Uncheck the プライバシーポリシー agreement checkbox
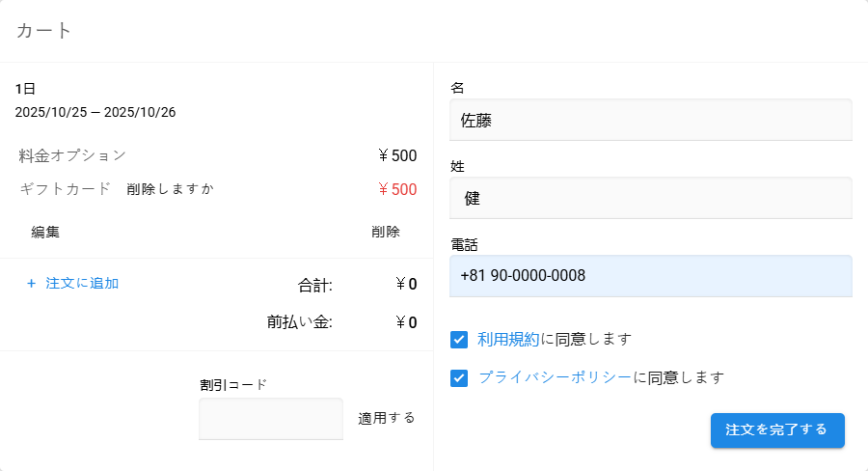 459,377
